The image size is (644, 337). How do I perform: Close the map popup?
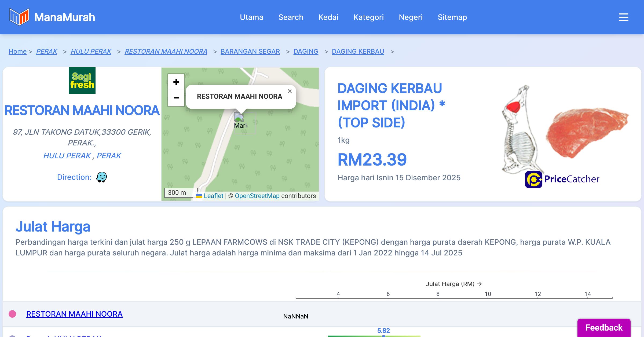pos(290,91)
